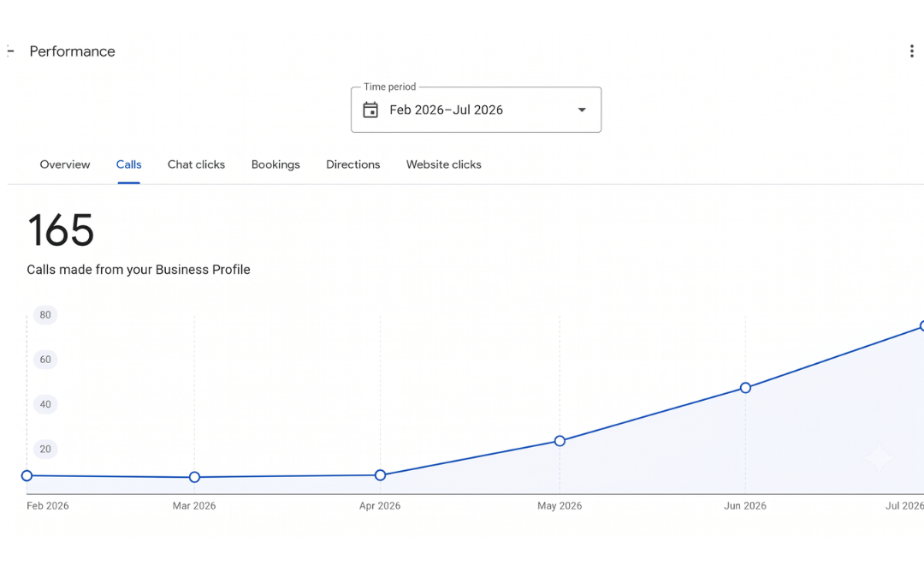Select the Mar 2026 data point on chart
This screenshot has width=924, height=572.
pos(194,477)
